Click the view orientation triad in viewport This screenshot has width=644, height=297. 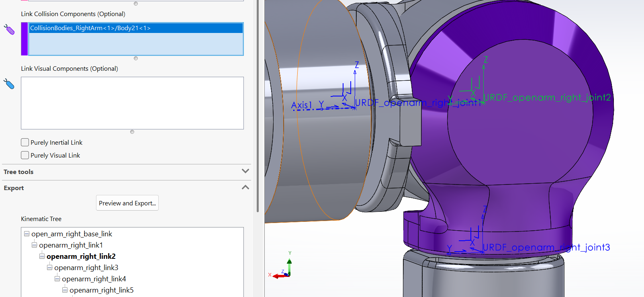click(x=282, y=266)
